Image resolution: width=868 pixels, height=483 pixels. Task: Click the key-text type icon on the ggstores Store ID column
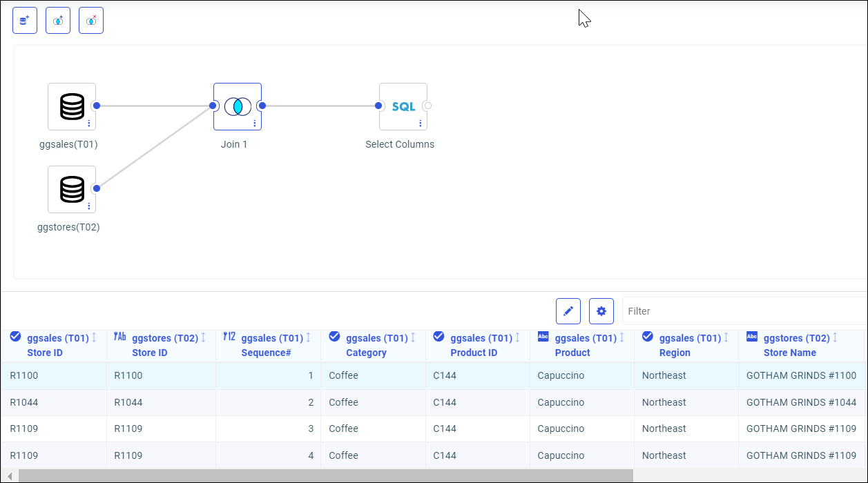[120, 337]
